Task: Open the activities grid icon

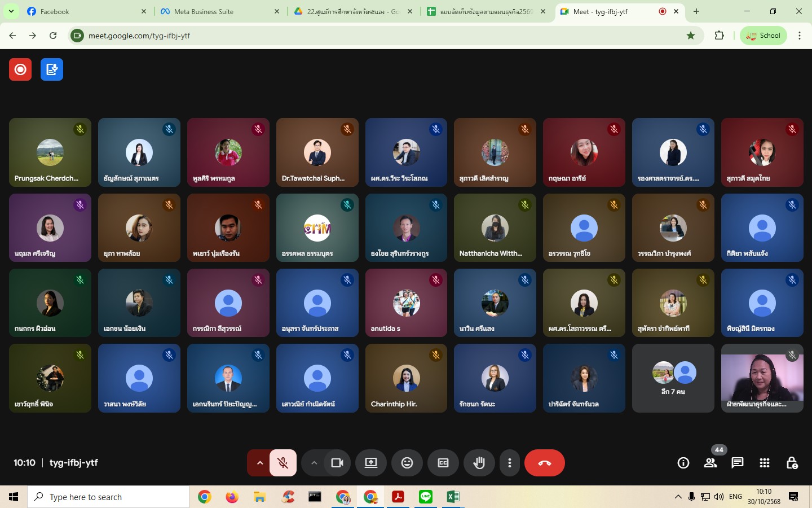Action: coord(764,463)
